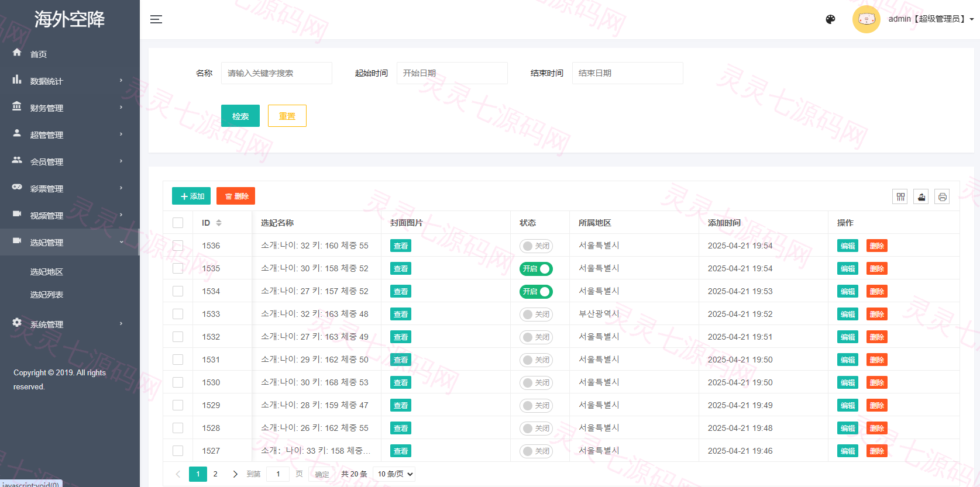Viewport: 980px width, 487px height.
Task: Turn on the status switch for 1536
Action: pos(536,246)
